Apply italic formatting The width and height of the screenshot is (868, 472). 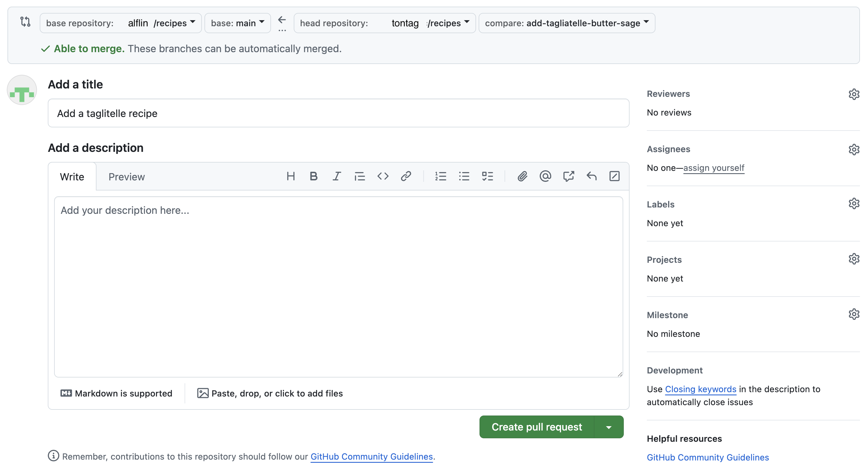tap(337, 176)
